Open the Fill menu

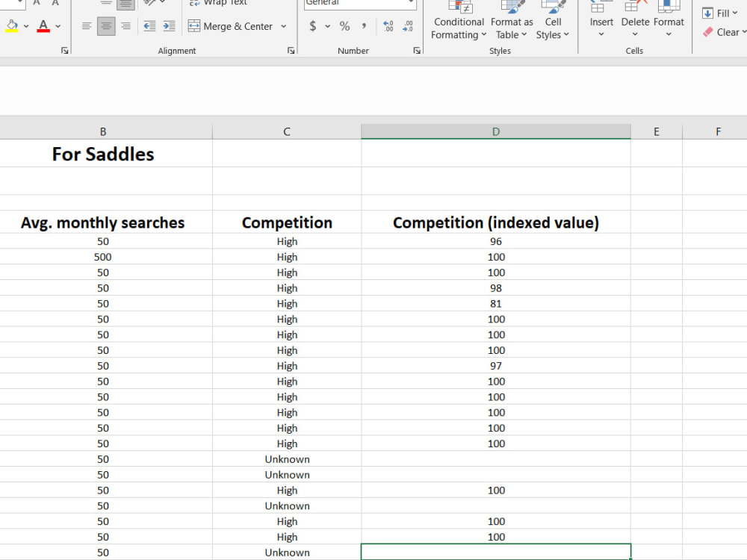coord(719,13)
